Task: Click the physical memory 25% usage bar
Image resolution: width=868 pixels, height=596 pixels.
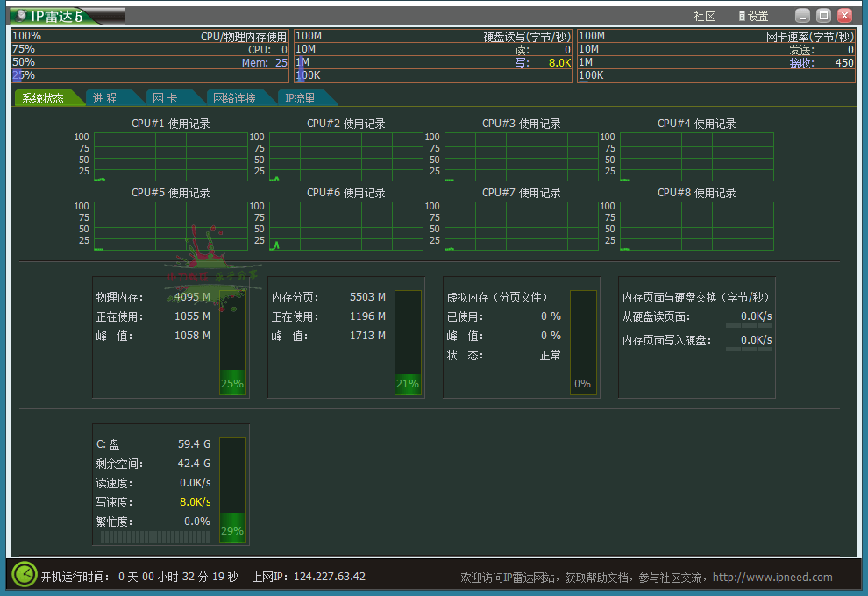Action: [x=232, y=343]
